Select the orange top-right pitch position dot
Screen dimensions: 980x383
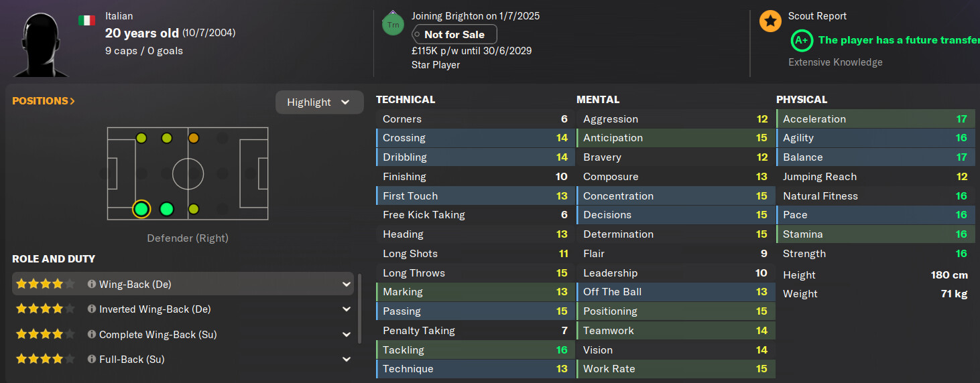[194, 139]
